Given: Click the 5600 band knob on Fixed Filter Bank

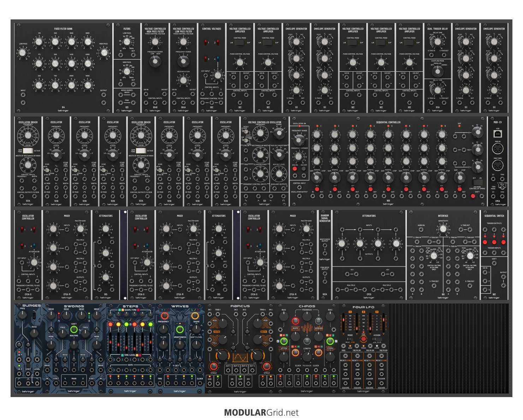Looking at the screenshot, I should [x=87, y=85].
